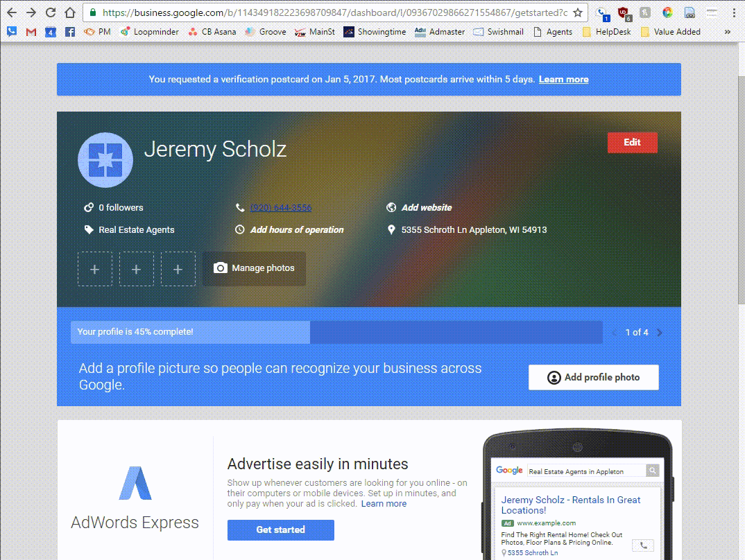Screen dimensions: 745x560
Task: Click the search field in phone preview
Action: click(586, 471)
